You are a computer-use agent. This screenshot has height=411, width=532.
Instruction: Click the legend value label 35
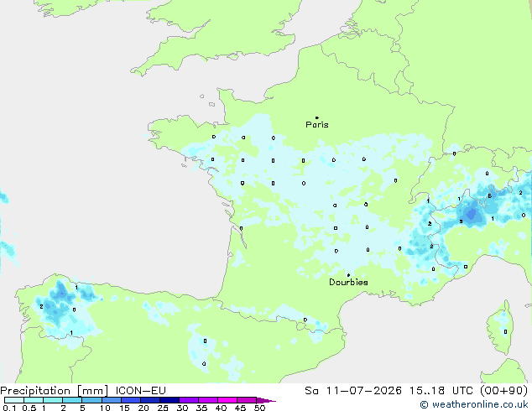click(201, 408)
